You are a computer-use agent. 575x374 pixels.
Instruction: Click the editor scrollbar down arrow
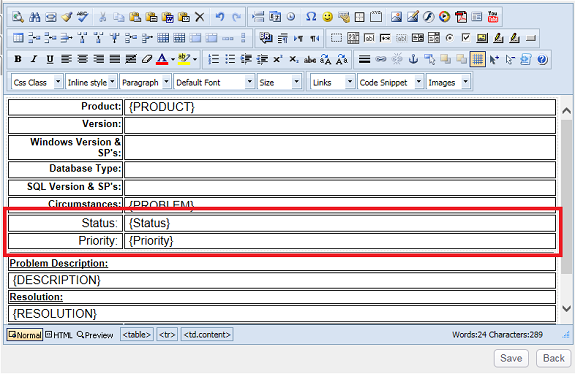pos(567,309)
